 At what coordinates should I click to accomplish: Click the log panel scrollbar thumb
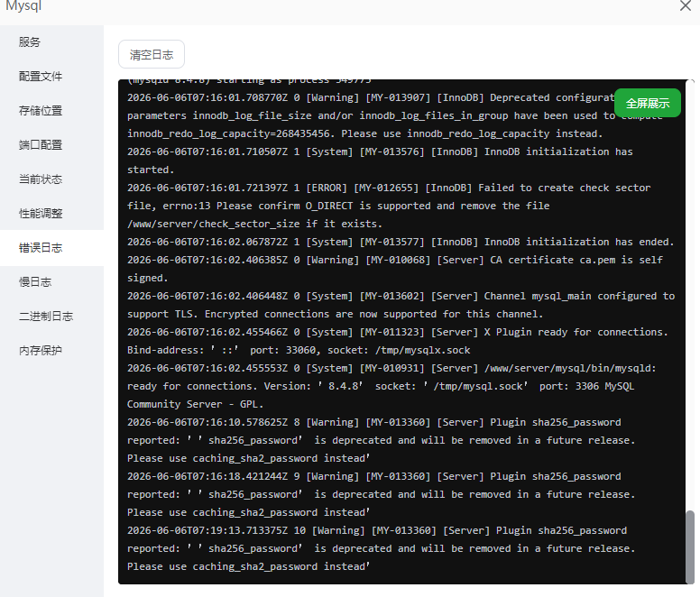pos(690,546)
